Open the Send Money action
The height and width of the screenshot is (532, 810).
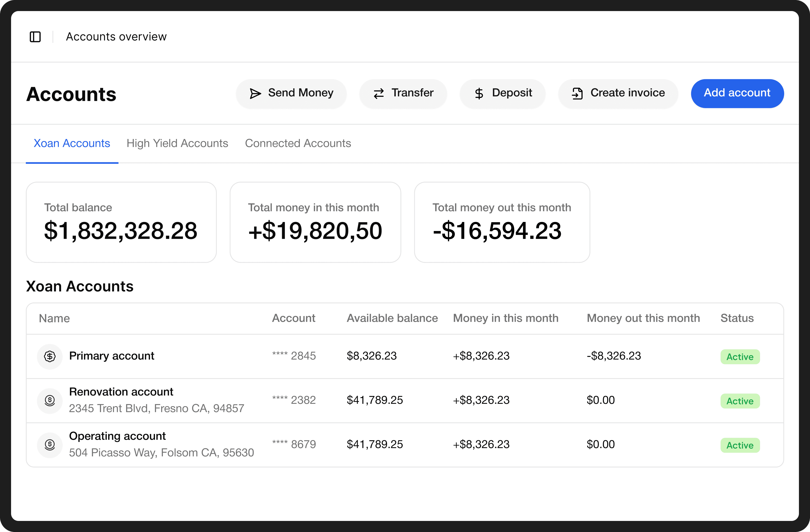(x=291, y=93)
